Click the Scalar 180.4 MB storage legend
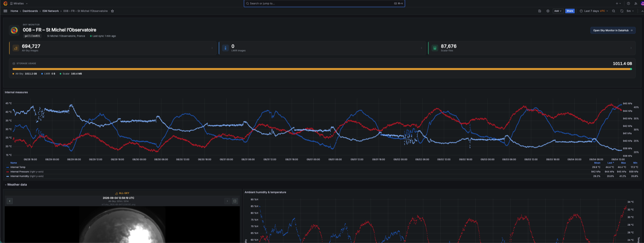Viewport: 644px width, 243px height. (71, 74)
